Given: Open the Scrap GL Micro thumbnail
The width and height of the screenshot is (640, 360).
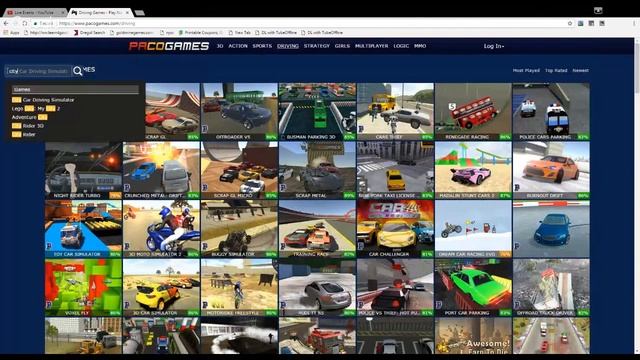Looking at the screenshot, I should [x=239, y=170].
